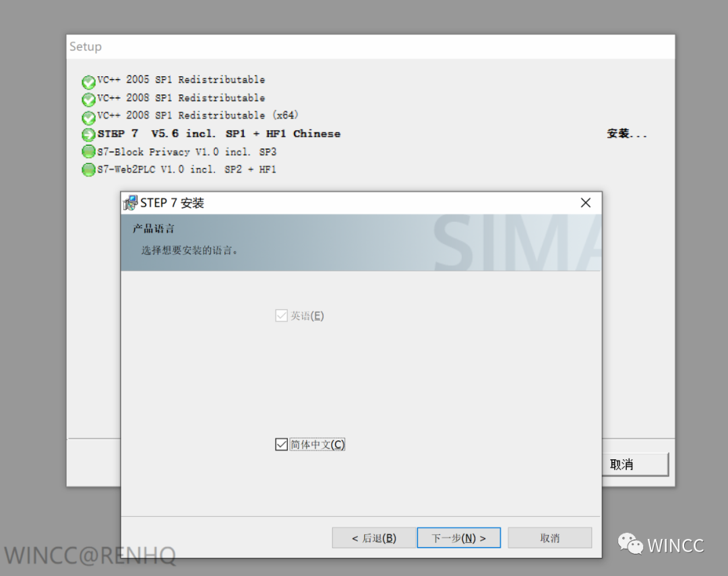Click pending status icon beside S7-Block Privacy V1.0
The width and height of the screenshot is (728, 576).
(88, 152)
